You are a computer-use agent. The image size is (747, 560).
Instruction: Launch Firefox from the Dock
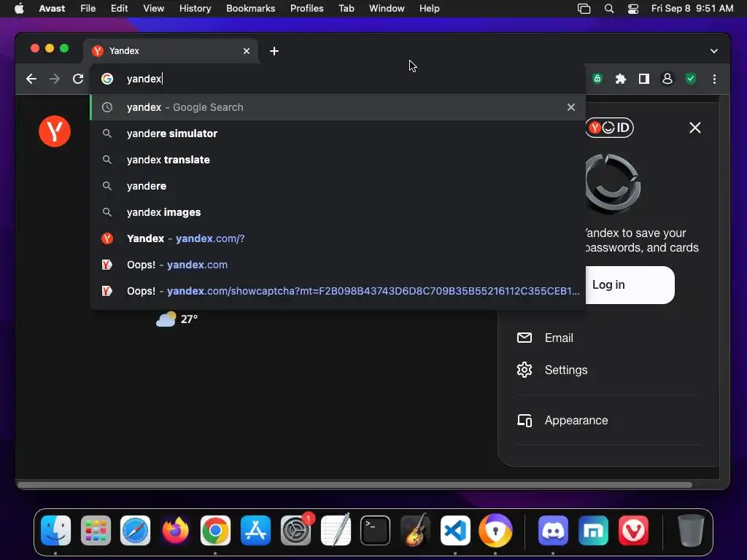(x=175, y=531)
